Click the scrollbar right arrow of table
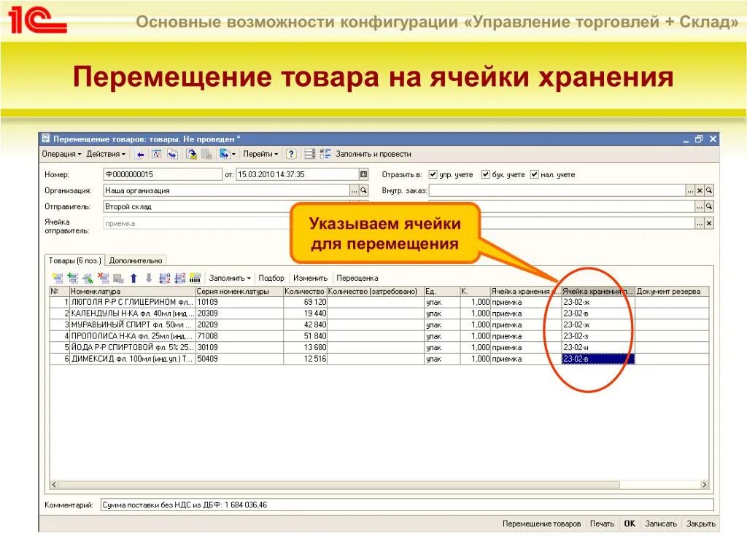Viewport: 747px width, 560px height. [x=704, y=485]
